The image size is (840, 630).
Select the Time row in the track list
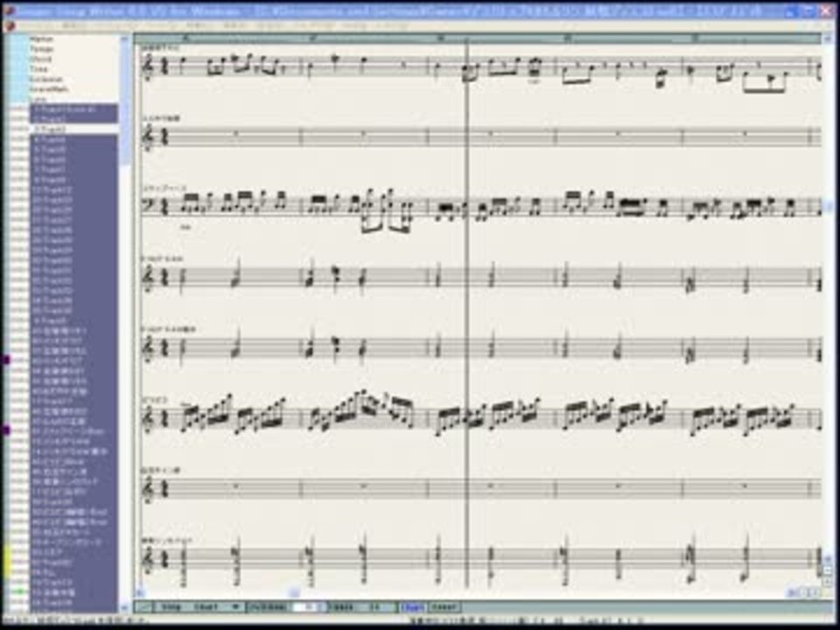tap(73, 69)
